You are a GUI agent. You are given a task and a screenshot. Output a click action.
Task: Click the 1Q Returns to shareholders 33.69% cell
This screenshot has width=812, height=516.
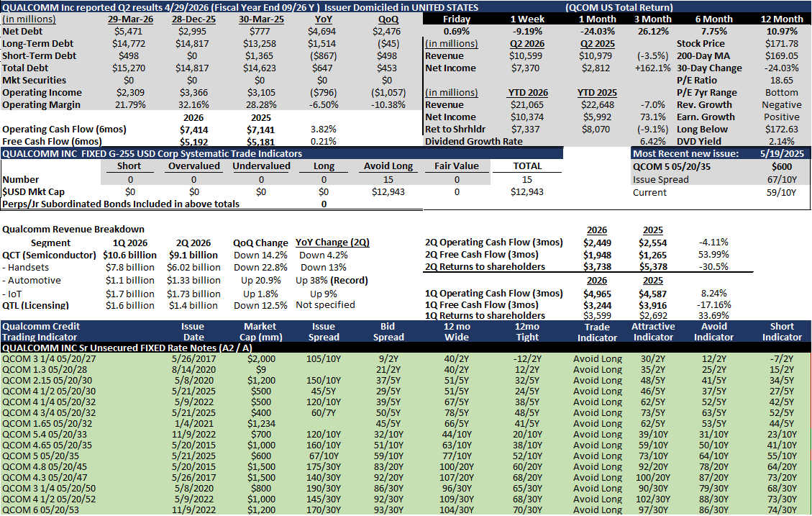713,315
